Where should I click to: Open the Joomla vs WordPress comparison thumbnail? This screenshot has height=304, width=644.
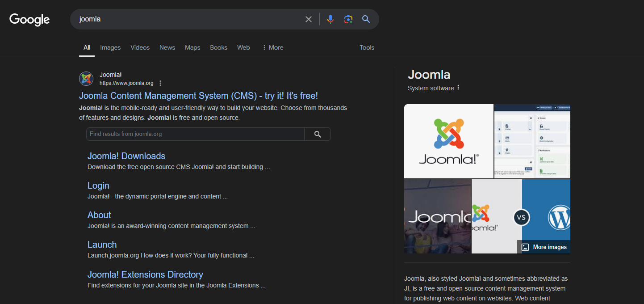click(521, 216)
